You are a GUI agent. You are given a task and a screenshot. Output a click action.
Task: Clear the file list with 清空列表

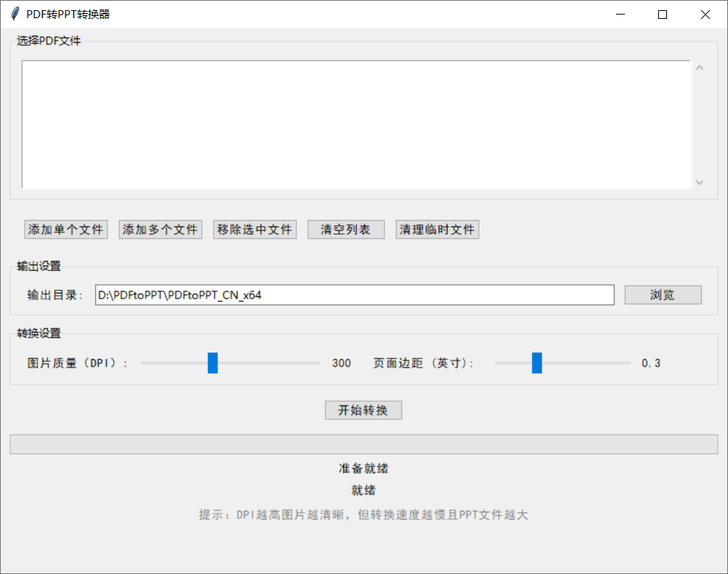pos(346,229)
